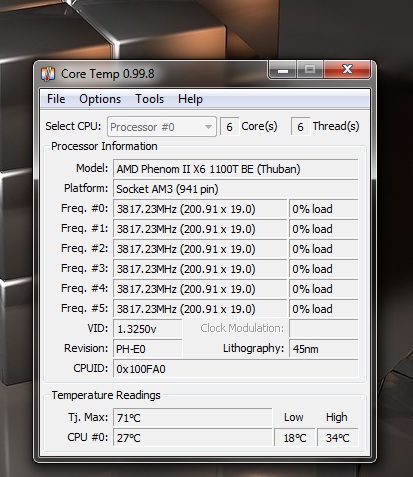Click the Low temperature reading 18°C
Screen dimensions: 413x477
tap(295, 437)
